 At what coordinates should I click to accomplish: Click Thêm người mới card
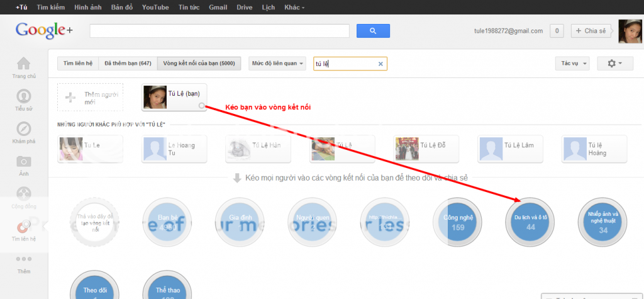point(91,97)
